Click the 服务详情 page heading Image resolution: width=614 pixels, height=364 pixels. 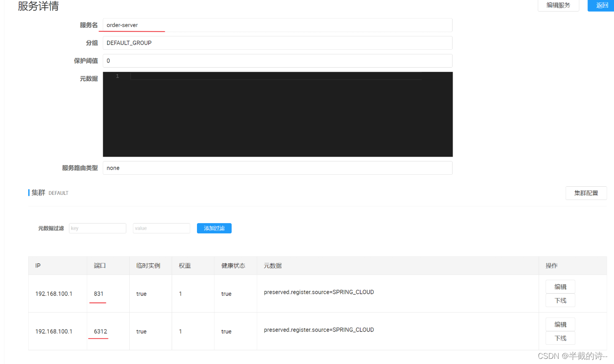(39, 6)
